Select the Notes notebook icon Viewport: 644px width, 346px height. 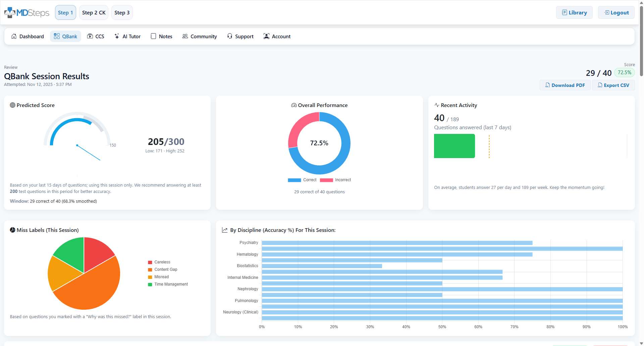tap(153, 36)
